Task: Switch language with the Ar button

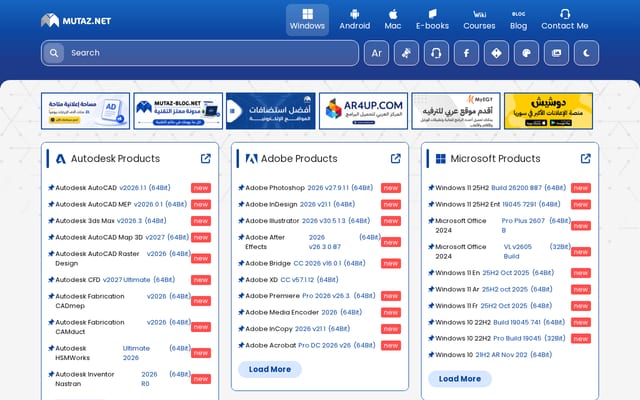Action: (376, 53)
